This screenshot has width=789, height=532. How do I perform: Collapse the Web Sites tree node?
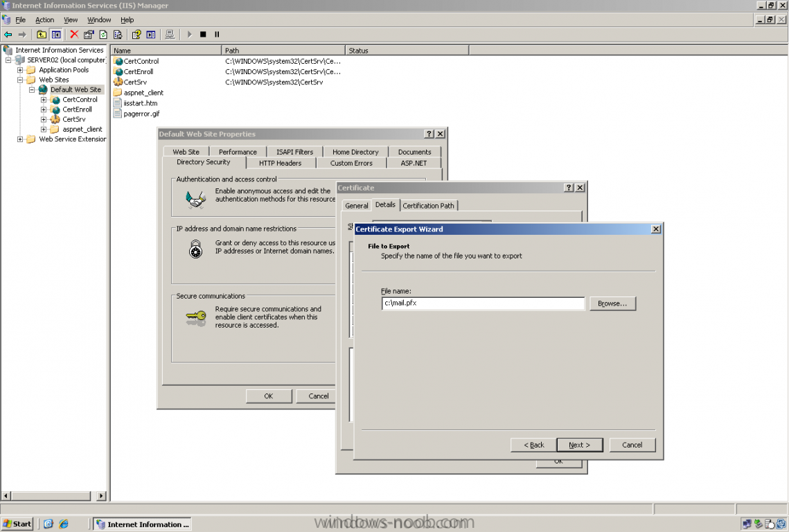[x=20, y=80]
